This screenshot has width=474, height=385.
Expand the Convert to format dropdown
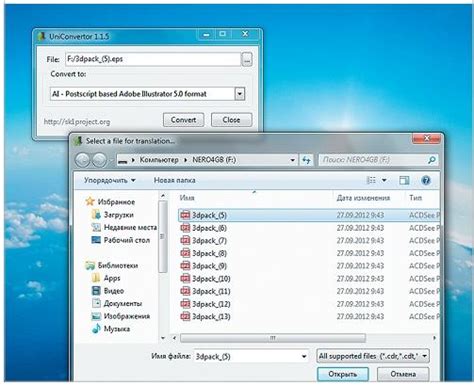(x=239, y=94)
